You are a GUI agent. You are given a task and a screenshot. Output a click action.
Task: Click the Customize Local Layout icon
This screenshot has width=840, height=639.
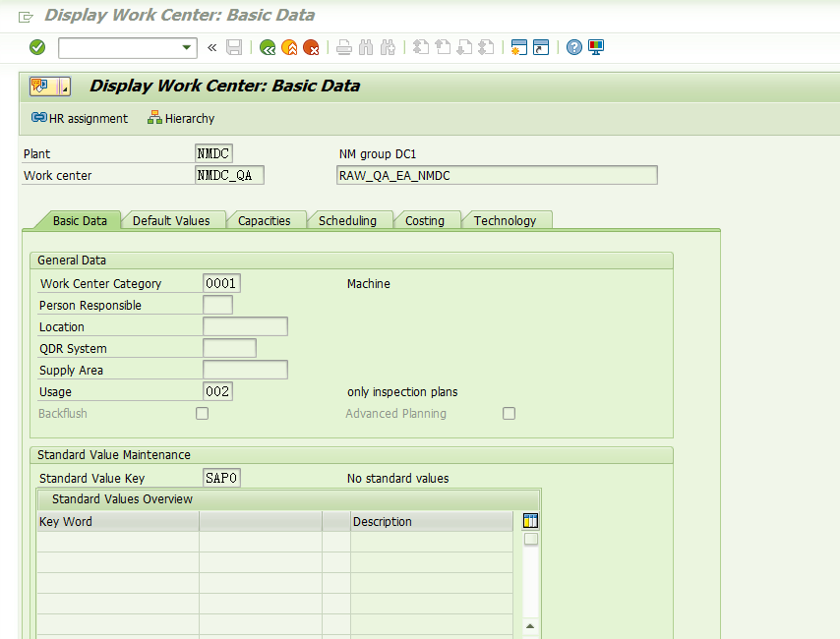595,47
